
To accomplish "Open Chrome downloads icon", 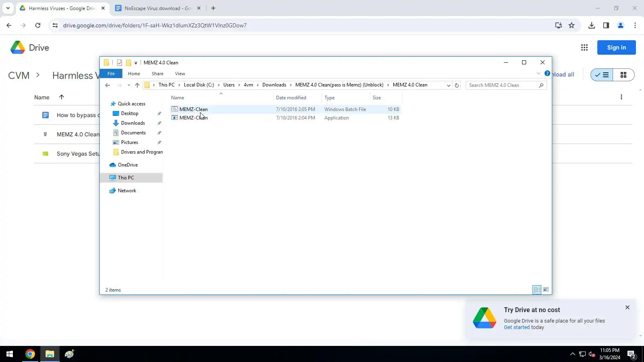I will tap(592, 25).
